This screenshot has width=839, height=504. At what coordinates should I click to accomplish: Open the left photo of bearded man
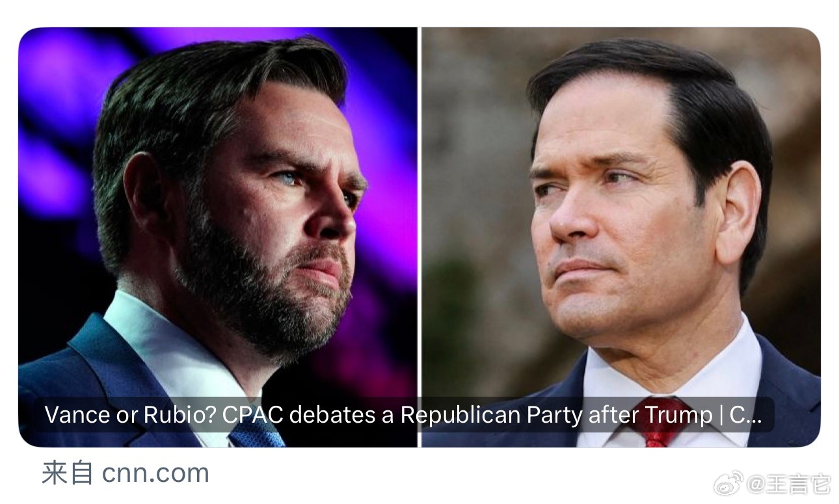click(x=218, y=237)
